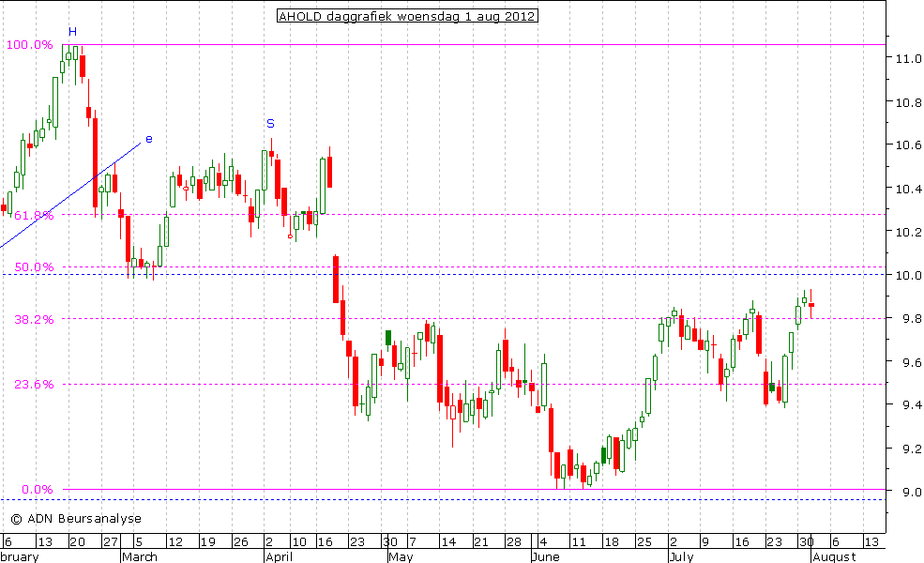Click the date label 20 under February
This screenshot has height=563, width=924.
click(x=77, y=541)
